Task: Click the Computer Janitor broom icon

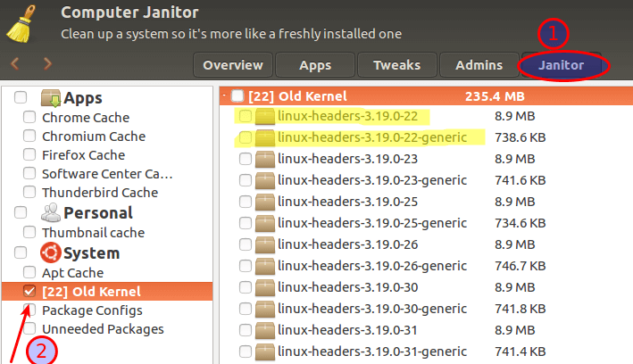Action: point(26,23)
